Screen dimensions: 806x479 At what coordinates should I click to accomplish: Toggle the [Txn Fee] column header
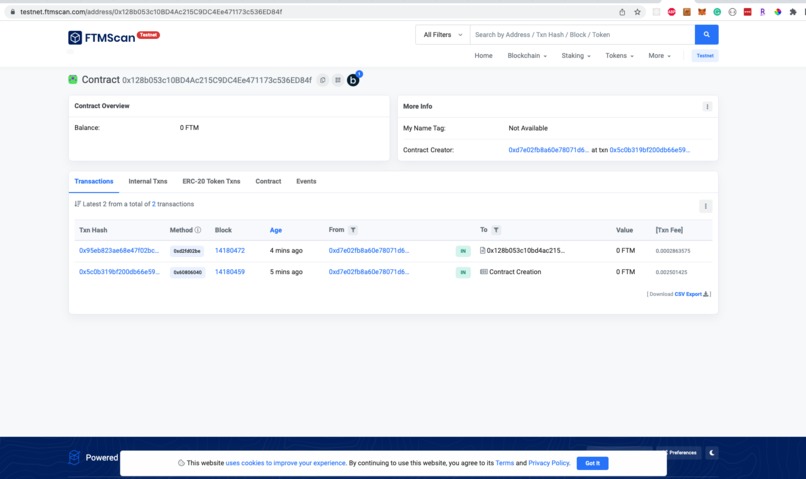pos(669,230)
